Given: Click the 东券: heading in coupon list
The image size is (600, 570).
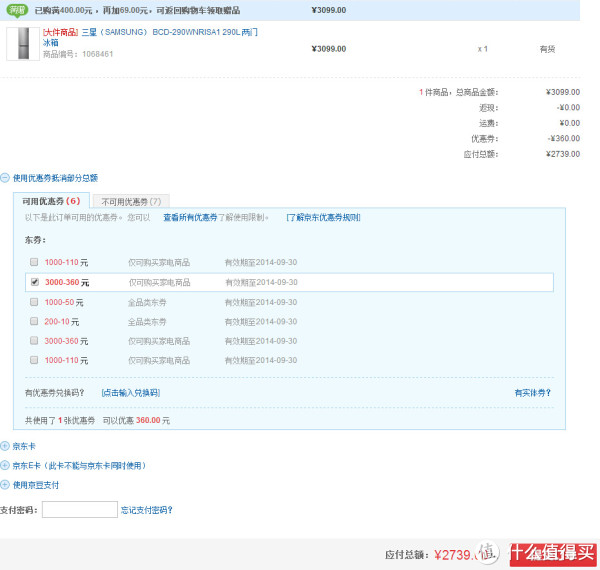Looking at the screenshot, I should coord(35,240).
